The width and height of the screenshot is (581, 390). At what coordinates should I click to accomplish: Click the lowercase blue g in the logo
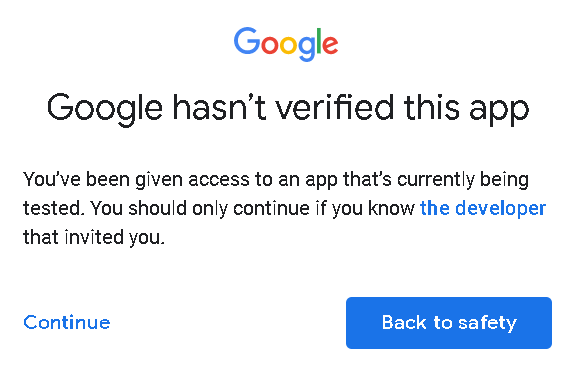[x=307, y=48]
